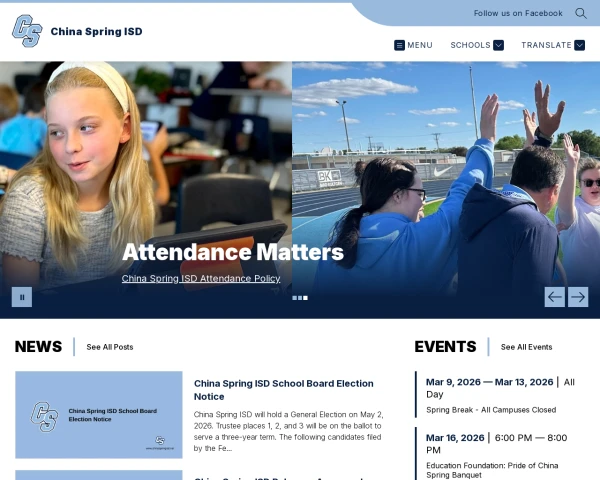Click the hamburger MENU icon
This screenshot has height=480, width=600.
tap(400, 45)
